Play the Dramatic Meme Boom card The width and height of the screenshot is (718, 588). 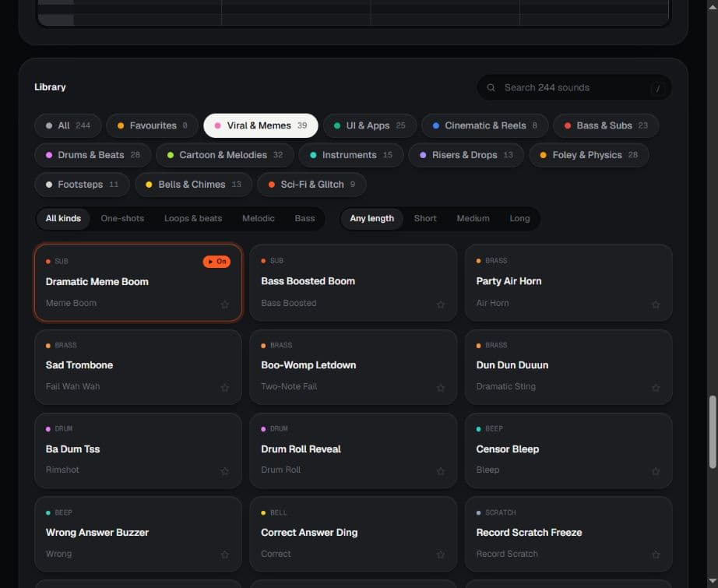click(138, 283)
